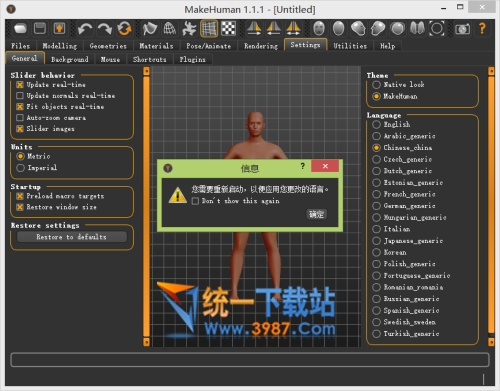Open the Utilities tab
The width and height of the screenshot is (500, 391).
point(350,46)
